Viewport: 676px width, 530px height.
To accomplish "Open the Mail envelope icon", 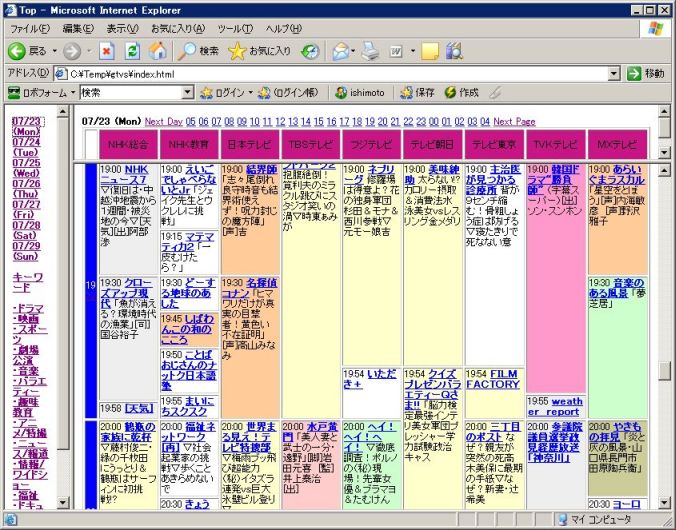I will pyautogui.click(x=341, y=51).
